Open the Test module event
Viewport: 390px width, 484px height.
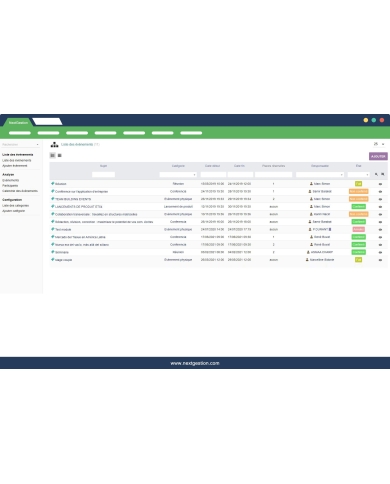tap(63, 230)
